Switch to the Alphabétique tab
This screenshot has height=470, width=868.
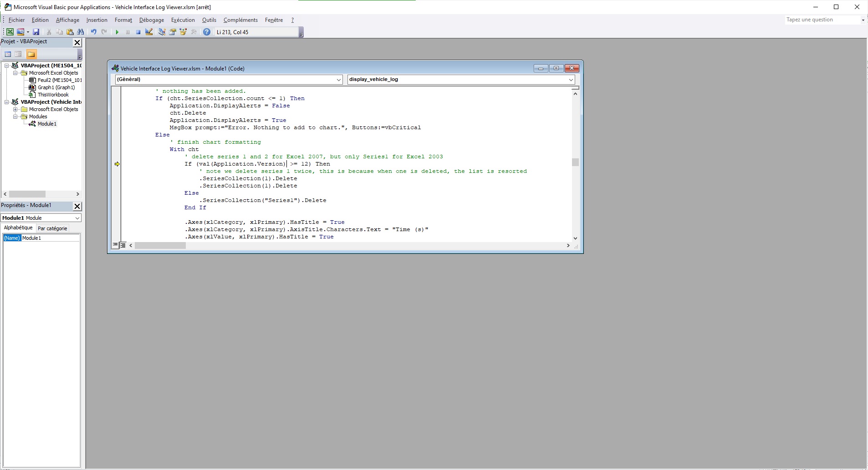(x=18, y=228)
